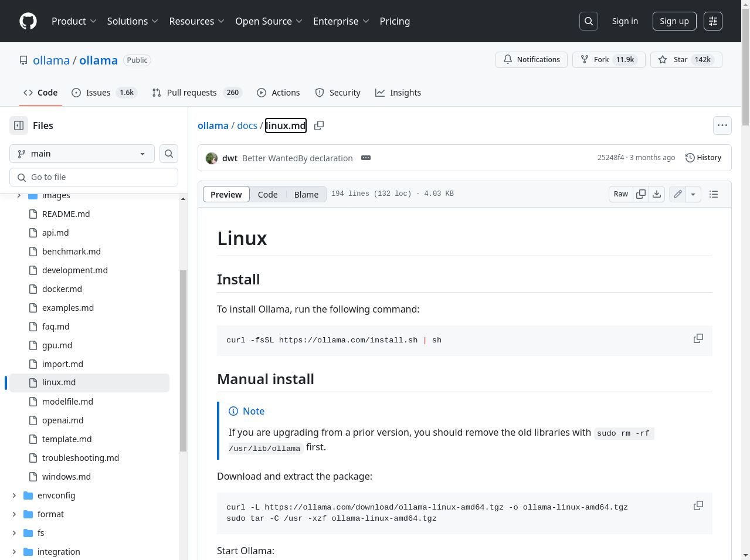This screenshot has width=750, height=560.
Task: Switch to the Code repository tab
Action: (40, 93)
